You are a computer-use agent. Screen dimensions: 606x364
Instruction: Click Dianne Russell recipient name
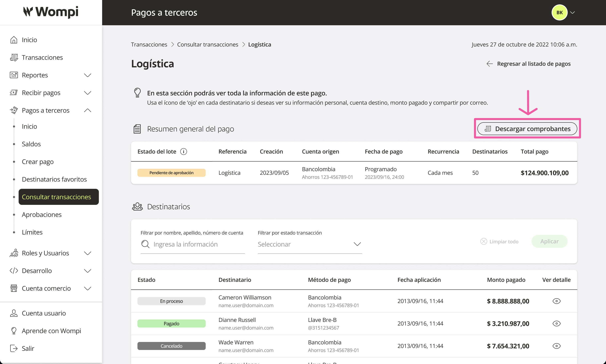click(237, 320)
